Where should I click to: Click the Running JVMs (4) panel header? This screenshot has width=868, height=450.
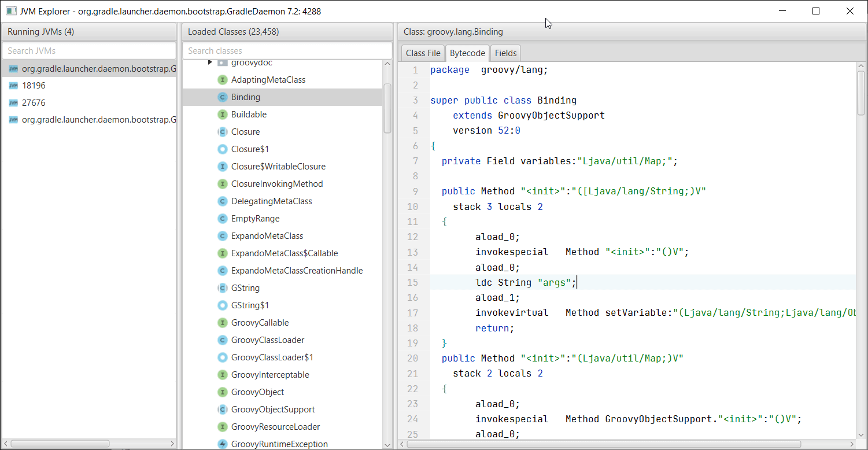89,32
